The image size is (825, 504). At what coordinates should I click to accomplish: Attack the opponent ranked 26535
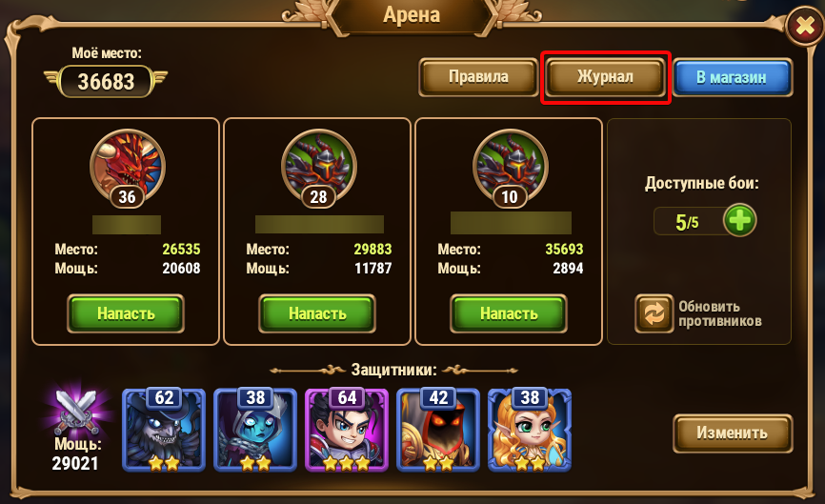[126, 313]
